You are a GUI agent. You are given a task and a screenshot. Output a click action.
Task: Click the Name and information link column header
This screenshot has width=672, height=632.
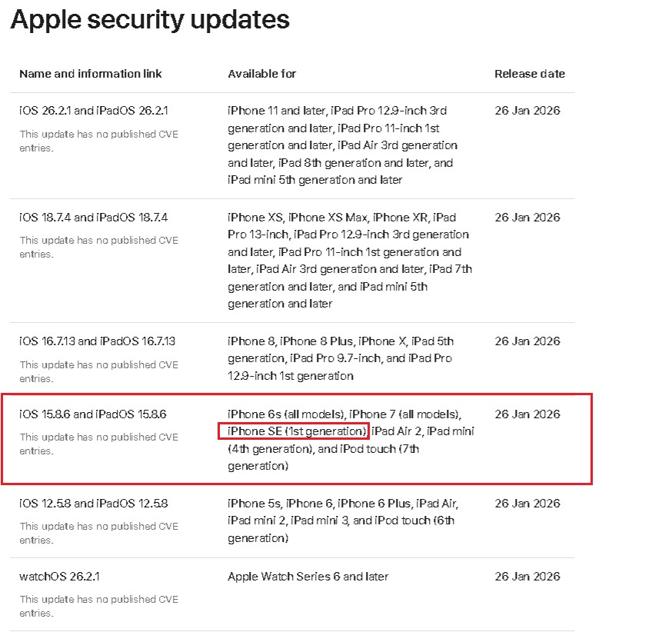click(x=91, y=74)
